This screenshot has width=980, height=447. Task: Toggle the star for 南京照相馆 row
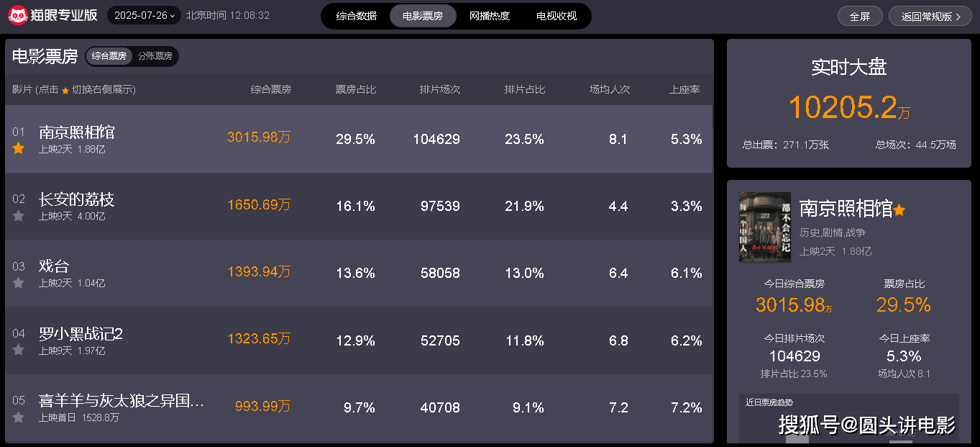point(19,148)
